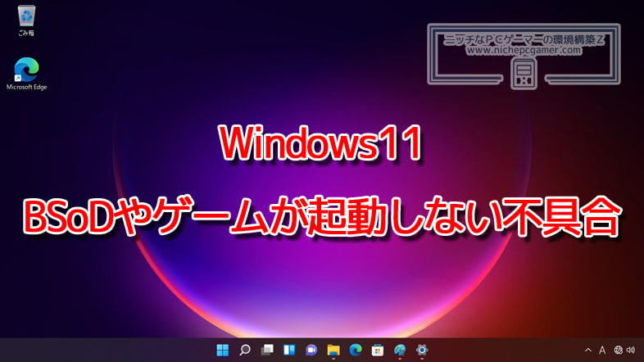
Task: Launch Microsoft Edge from the taskbar
Action: click(x=356, y=350)
